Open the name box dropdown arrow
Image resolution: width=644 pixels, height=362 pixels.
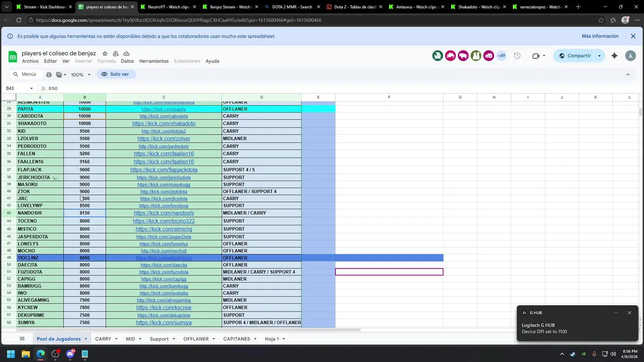(x=31, y=88)
